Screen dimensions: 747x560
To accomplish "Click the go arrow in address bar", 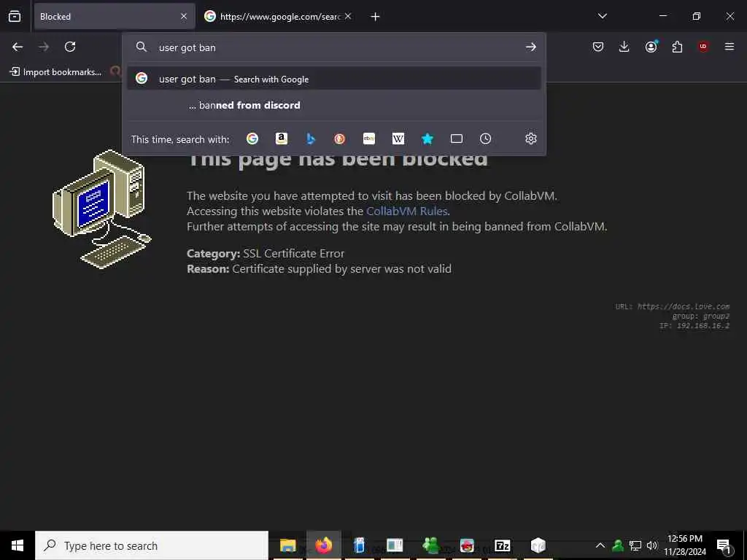I will (531, 47).
